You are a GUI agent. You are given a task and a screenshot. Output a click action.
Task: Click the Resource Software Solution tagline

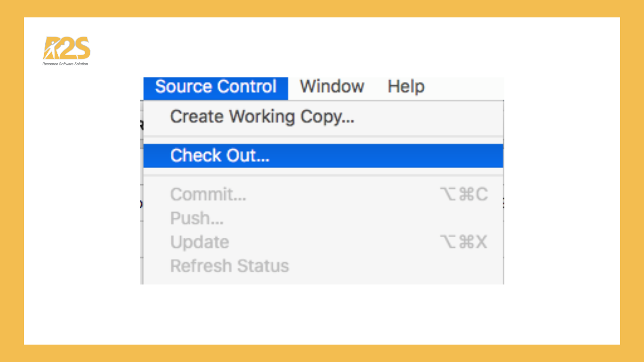coord(65,64)
